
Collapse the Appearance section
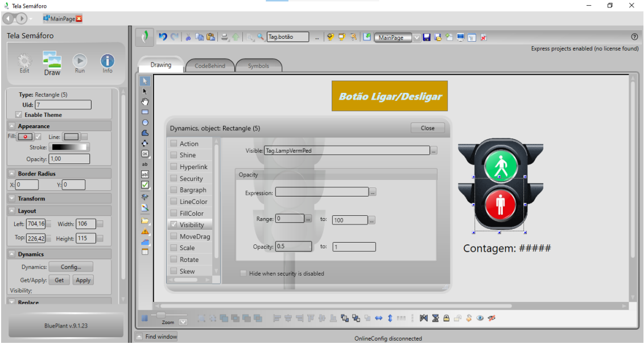coord(12,126)
